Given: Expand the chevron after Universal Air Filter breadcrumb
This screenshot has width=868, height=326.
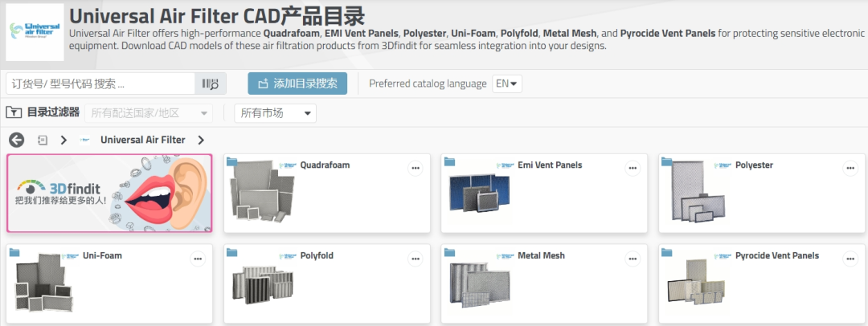Looking at the screenshot, I should click(x=200, y=140).
